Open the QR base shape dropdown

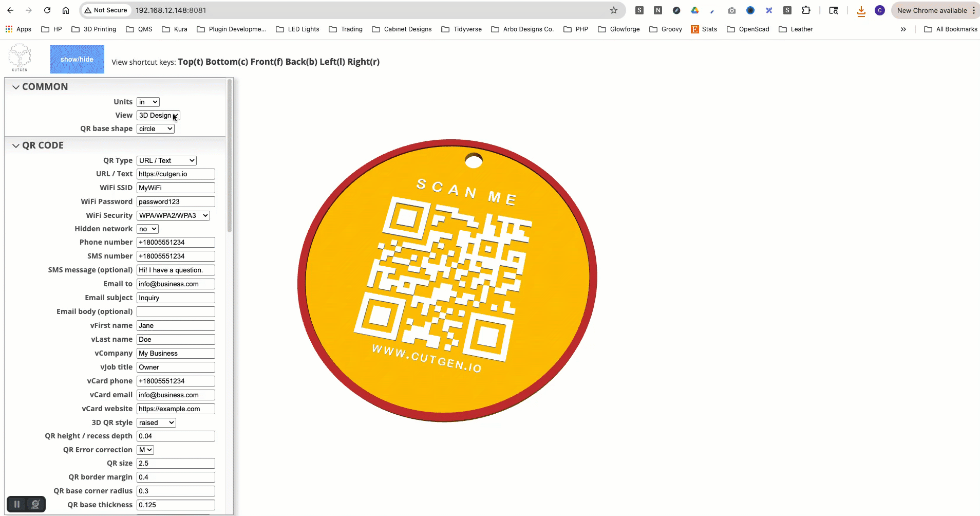[155, 129]
